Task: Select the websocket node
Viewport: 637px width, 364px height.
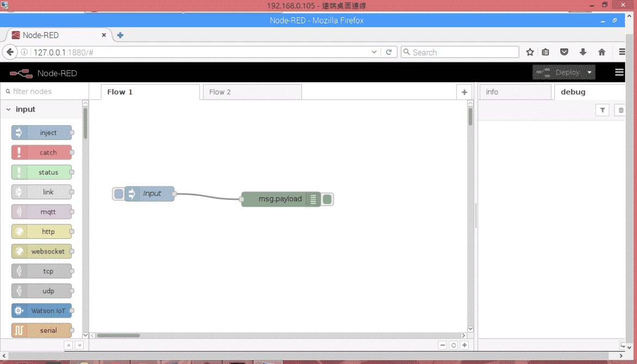Action: 42,251
